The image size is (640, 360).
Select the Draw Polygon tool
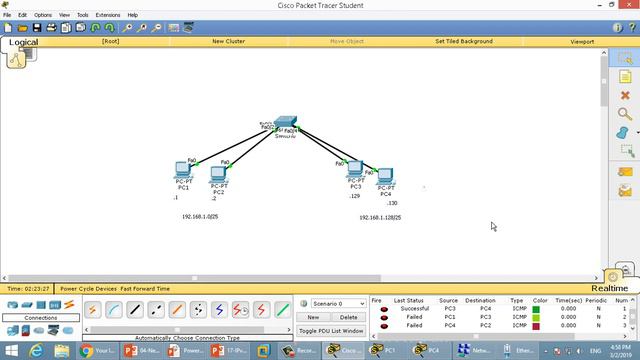click(x=622, y=133)
